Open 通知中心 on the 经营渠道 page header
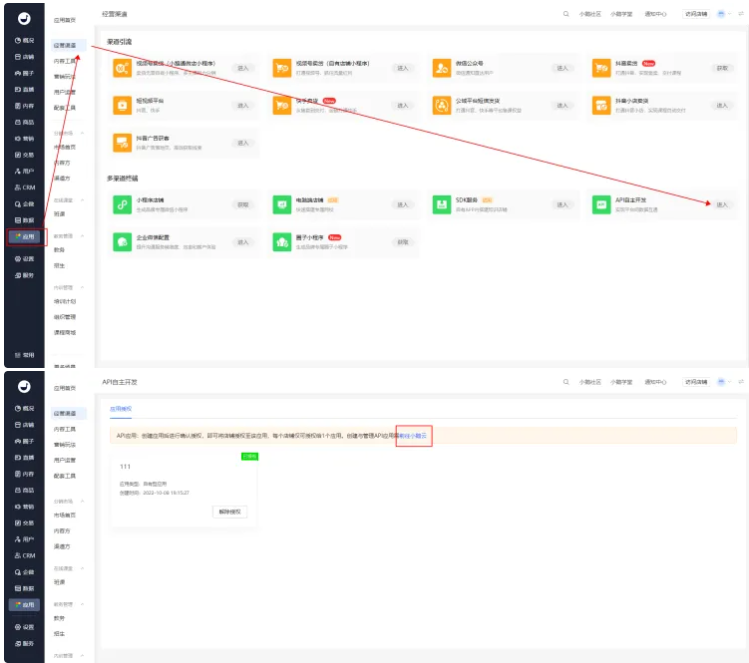Viewport: 749px width, 663px height. 655,14
